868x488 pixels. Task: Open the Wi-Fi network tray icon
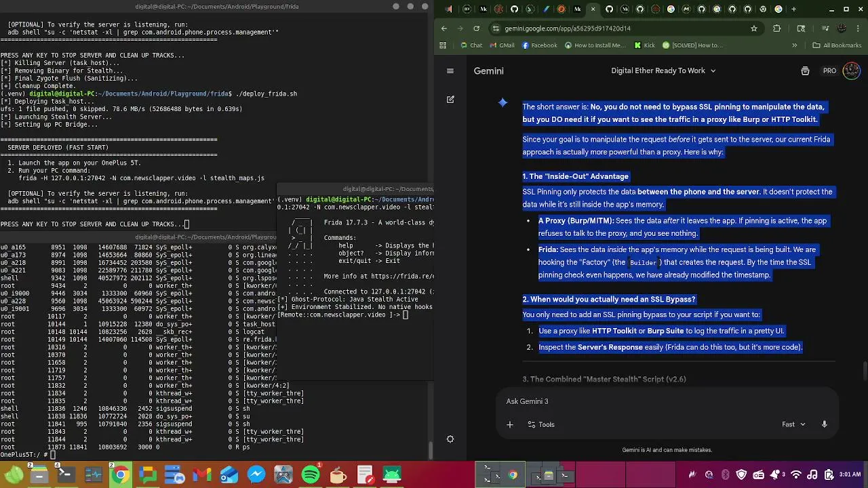pos(796,474)
